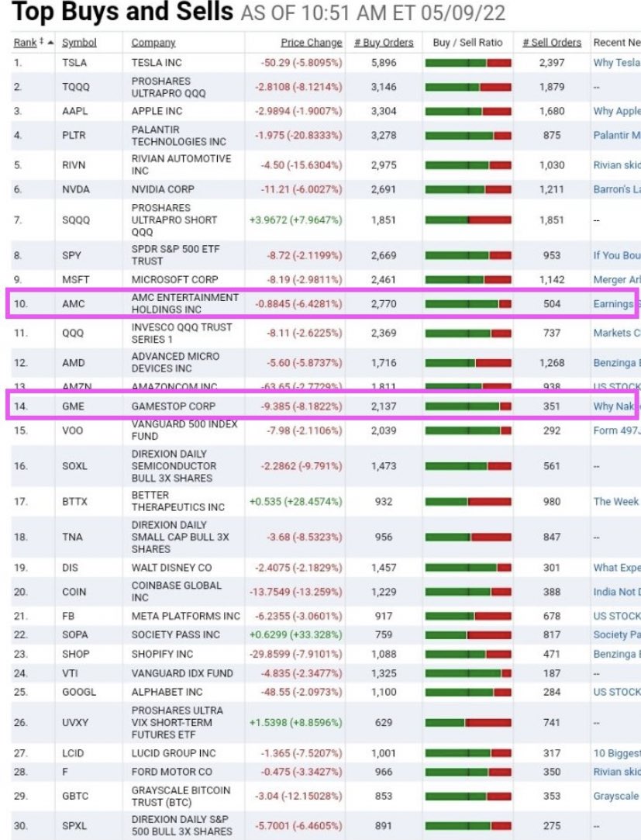Viewport: 641px width, 840px height.
Task: Click company name FORD MOTOR CO
Action: tap(172, 772)
